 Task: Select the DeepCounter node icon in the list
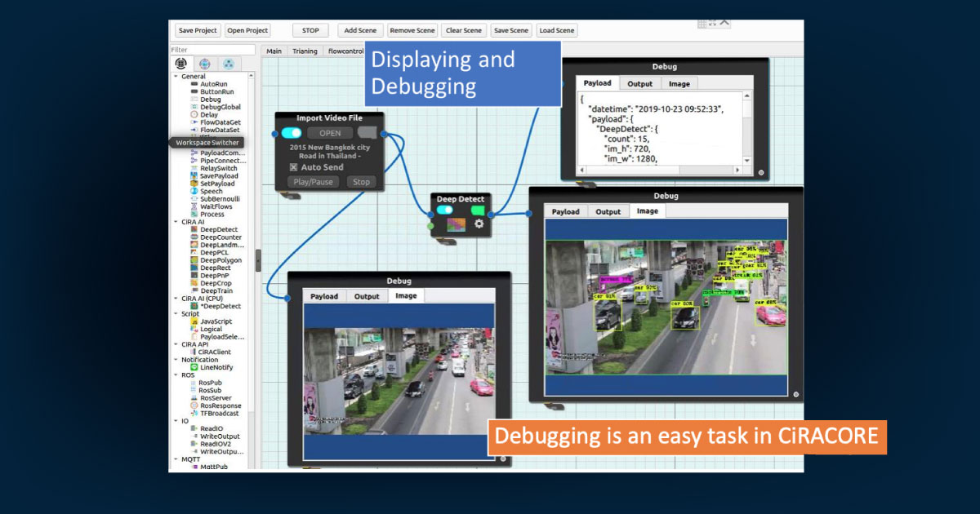(194, 237)
